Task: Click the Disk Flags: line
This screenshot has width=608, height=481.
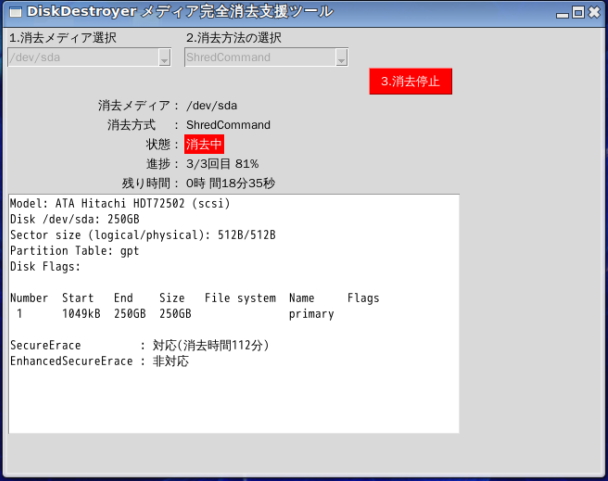Action: pyautogui.click(x=45, y=267)
